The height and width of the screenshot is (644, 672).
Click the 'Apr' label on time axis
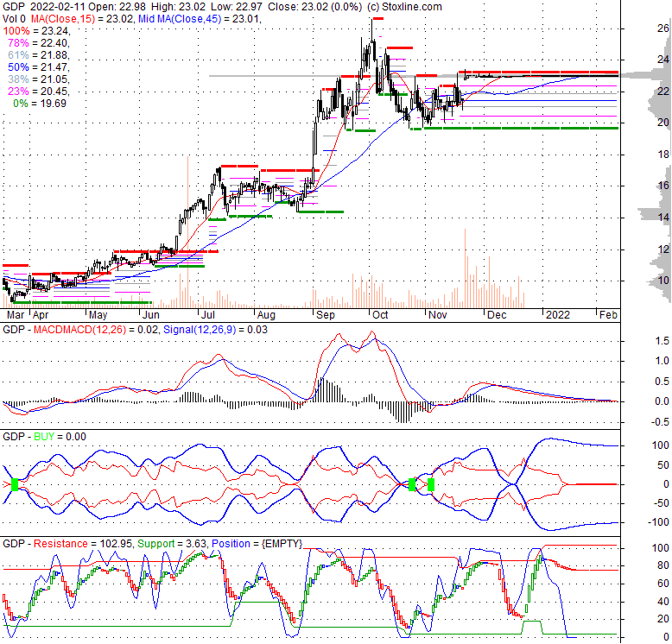coord(41,315)
